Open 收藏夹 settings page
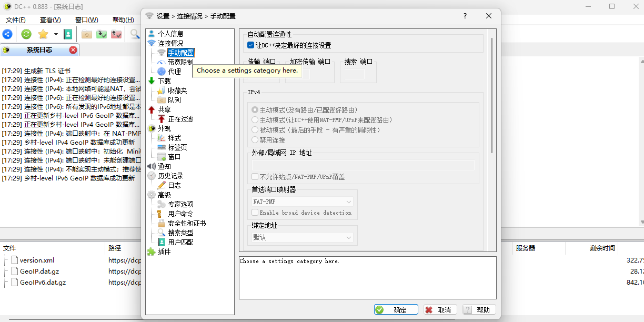The height and width of the screenshot is (322, 644). 177,90
